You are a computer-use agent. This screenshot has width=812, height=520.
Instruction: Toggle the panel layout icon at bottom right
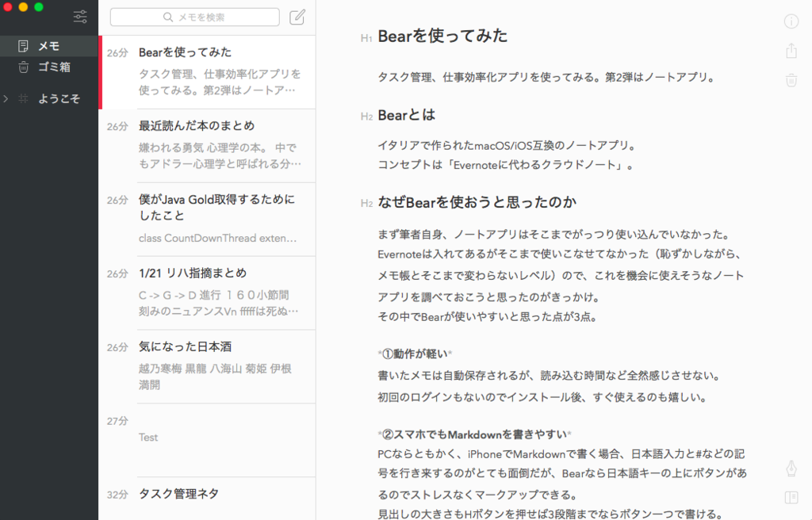coord(791,498)
